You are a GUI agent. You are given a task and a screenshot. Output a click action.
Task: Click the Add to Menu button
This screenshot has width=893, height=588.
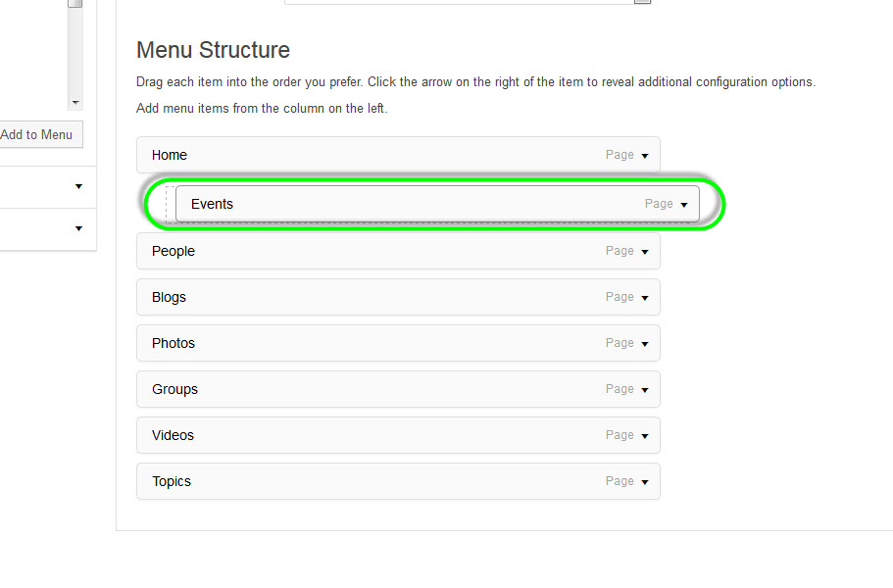[37, 134]
